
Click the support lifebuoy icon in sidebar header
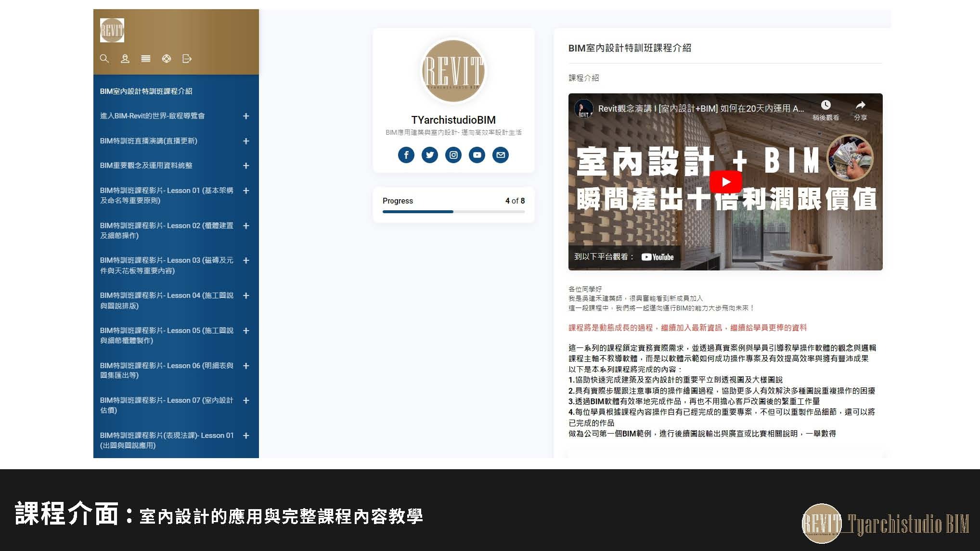(167, 59)
